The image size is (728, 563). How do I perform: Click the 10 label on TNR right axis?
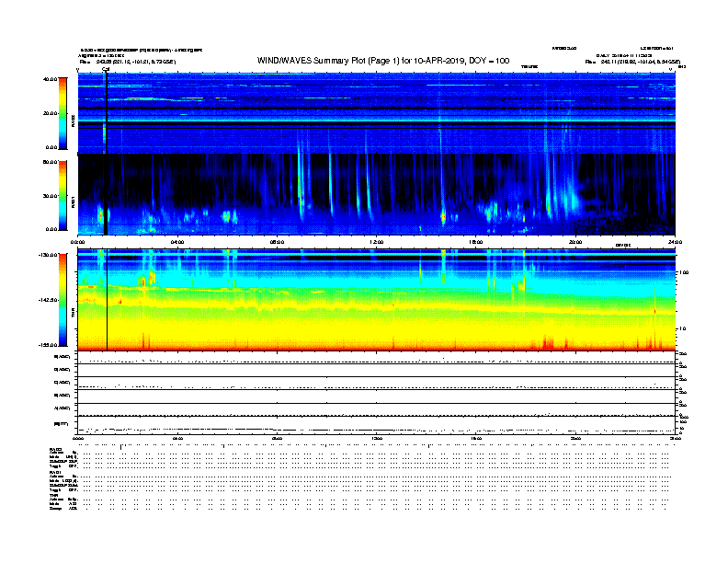pos(682,329)
